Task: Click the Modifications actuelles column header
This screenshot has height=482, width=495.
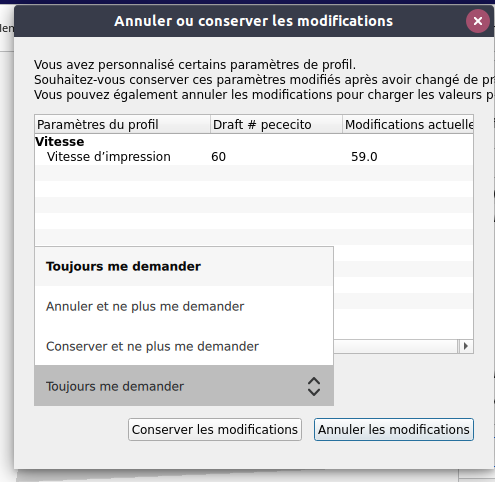Action: tap(408, 124)
